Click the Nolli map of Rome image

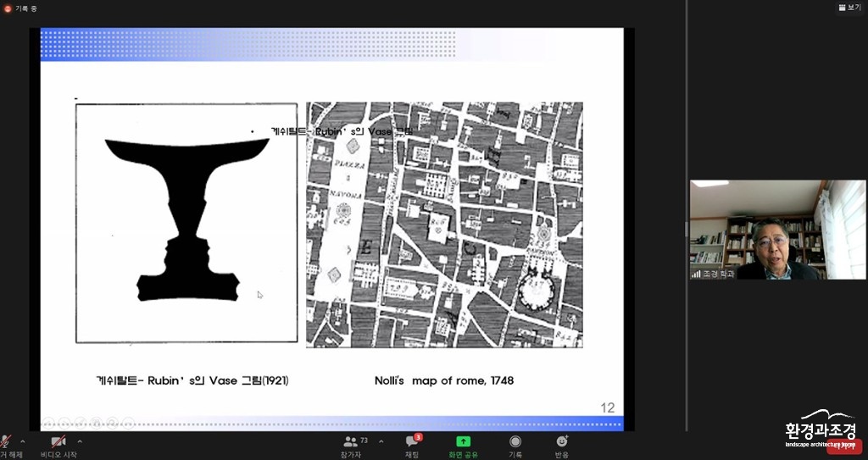444,224
